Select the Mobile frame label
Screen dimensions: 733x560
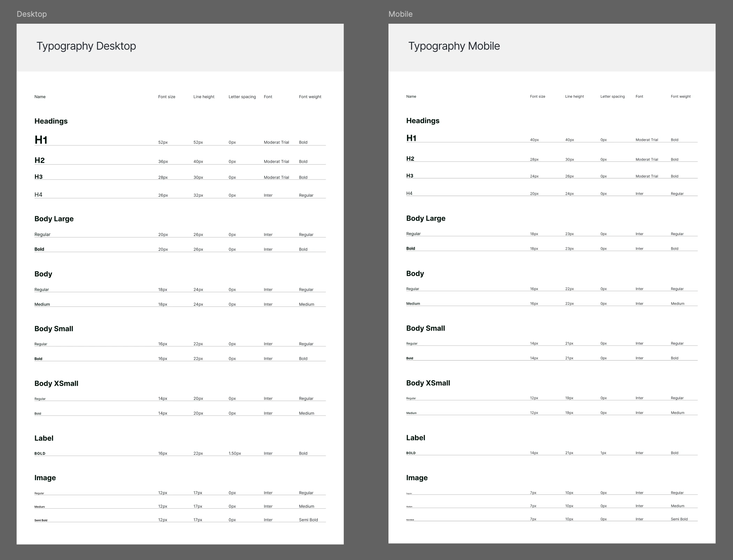click(x=400, y=14)
